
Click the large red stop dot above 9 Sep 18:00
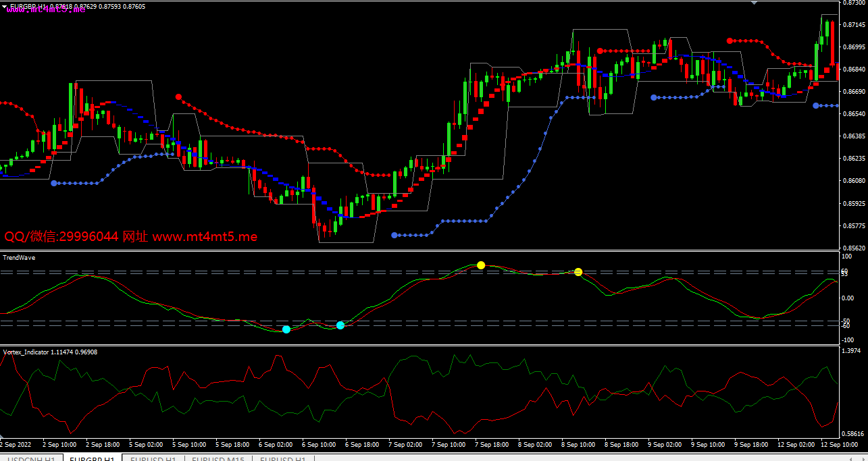pos(730,40)
